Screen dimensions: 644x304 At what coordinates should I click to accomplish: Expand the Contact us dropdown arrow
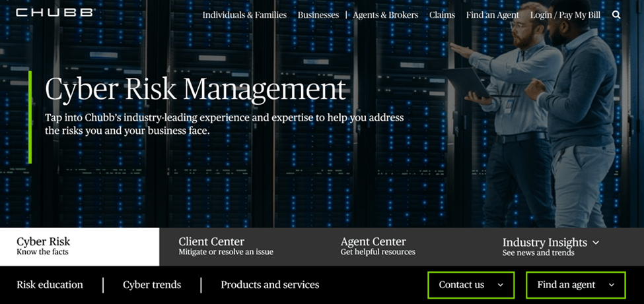500,285
